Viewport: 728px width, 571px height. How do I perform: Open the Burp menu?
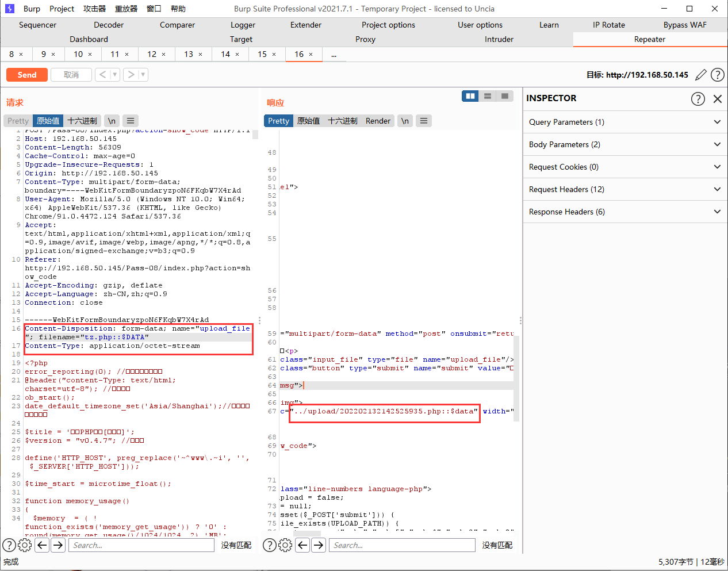click(x=32, y=9)
